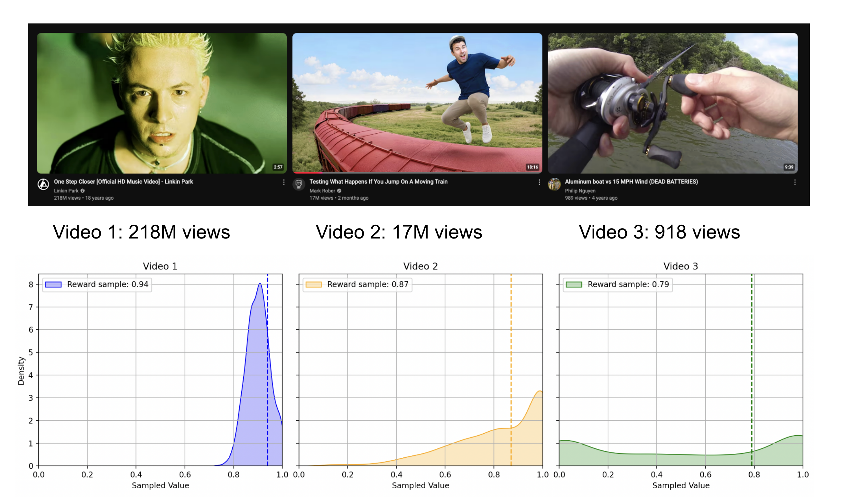Click the 'Video 2' chart title

[420, 266]
